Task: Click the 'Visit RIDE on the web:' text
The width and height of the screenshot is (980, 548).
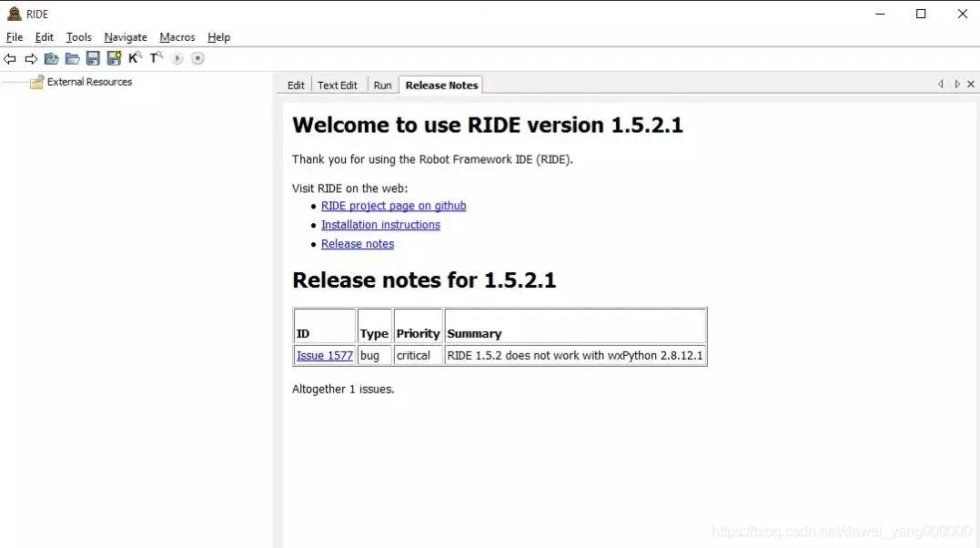Action: 350,188
